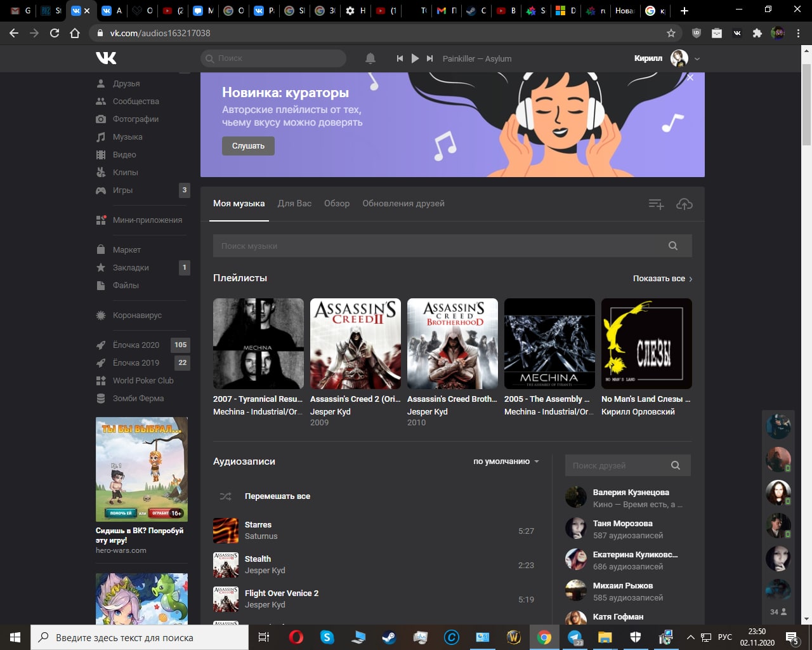Click the hero-wars.com ad image
This screenshot has width=812, height=650.
[x=141, y=469]
